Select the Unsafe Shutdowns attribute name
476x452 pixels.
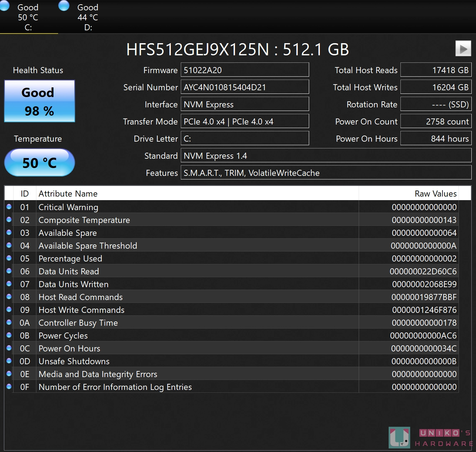tap(74, 361)
